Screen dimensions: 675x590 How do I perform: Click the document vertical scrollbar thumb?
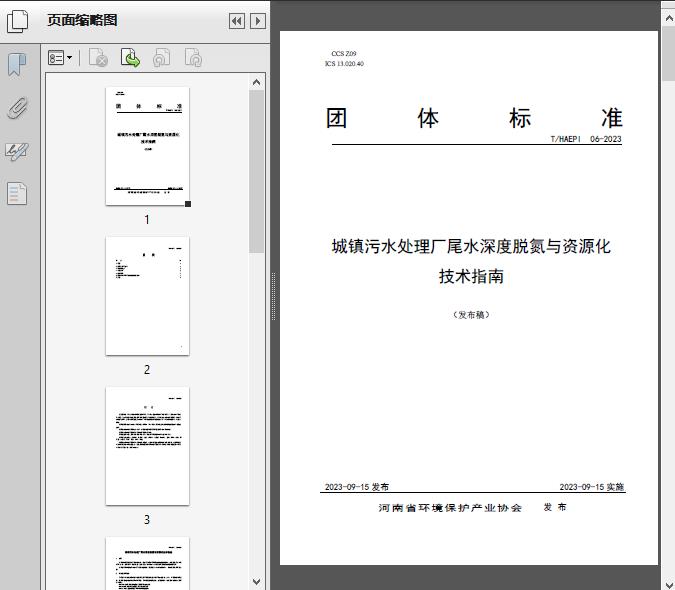[669, 54]
